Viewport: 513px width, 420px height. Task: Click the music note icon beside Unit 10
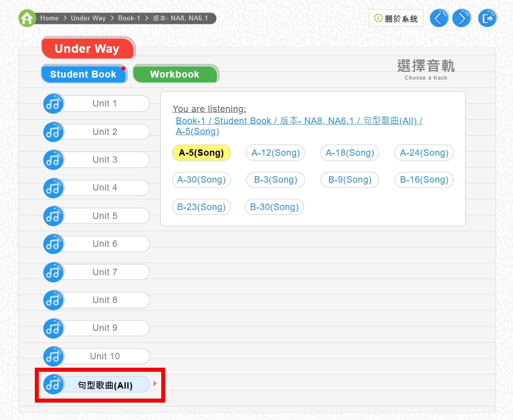[x=53, y=356]
